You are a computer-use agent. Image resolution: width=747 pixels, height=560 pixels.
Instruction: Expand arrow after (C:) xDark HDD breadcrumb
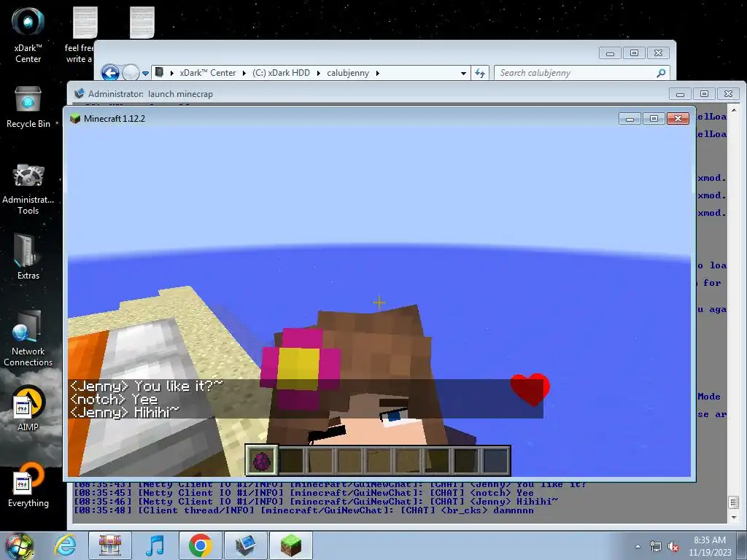[x=318, y=73]
